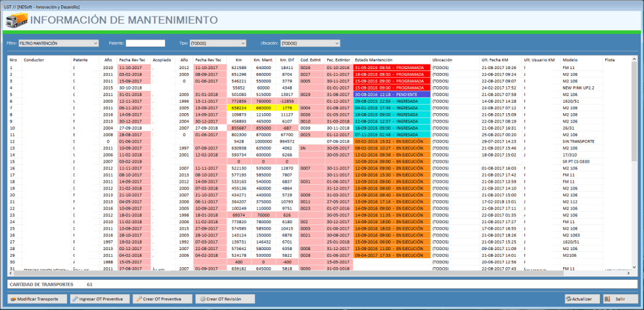Click the truck logo icon in header
The height and width of the screenshot is (310, 644).
(x=17, y=20)
